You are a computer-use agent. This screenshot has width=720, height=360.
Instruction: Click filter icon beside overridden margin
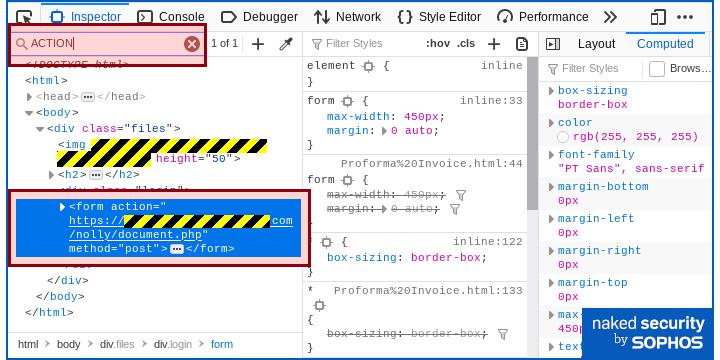[x=455, y=210]
